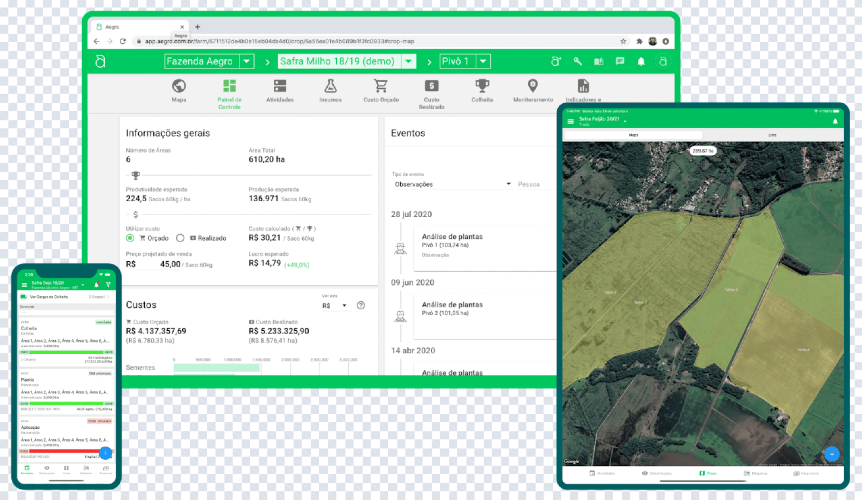The width and height of the screenshot is (862, 500).
Task: Open Atividades from the navigation bar
Action: pos(280,87)
